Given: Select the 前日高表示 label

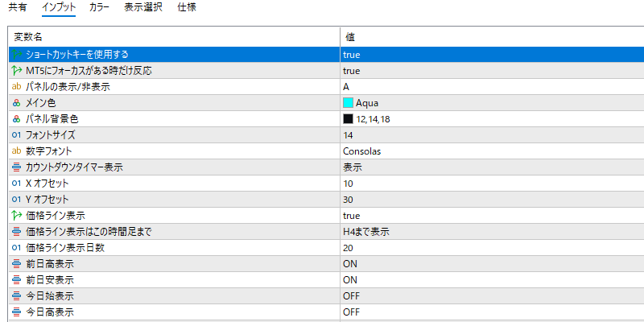Looking at the screenshot, I should pos(50,264).
